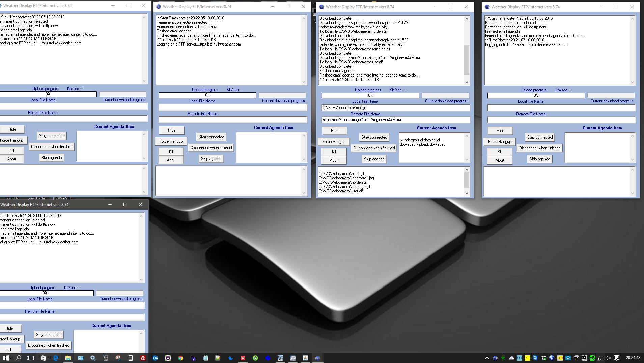Click upload progress bar in 20.21.05 window
The image size is (644, 363).
click(536, 96)
